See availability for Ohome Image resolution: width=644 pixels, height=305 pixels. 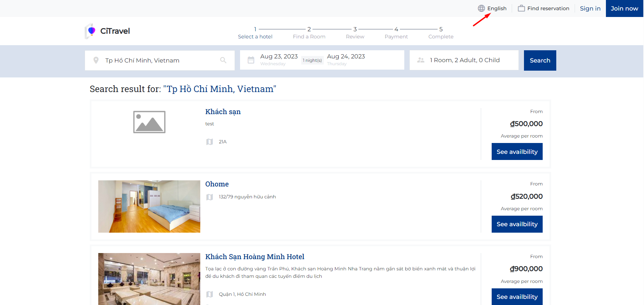(516, 224)
